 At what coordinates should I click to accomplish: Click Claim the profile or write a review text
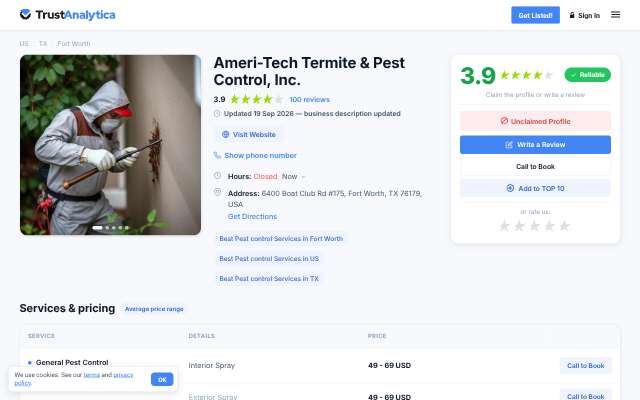coord(535,95)
